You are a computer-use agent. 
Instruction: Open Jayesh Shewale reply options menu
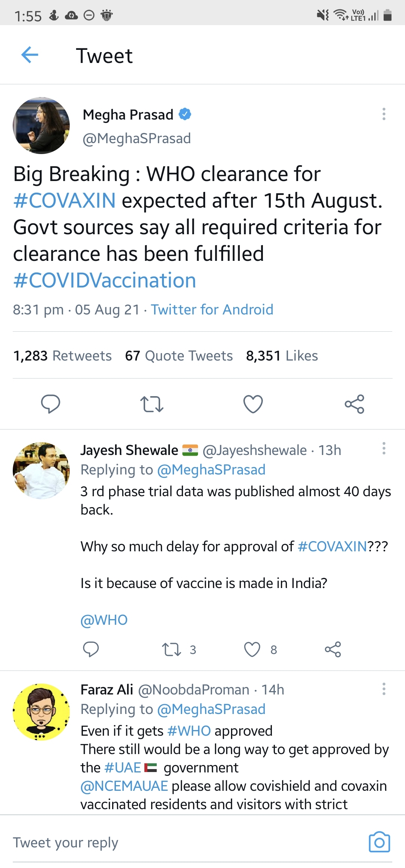pyautogui.click(x=384, y=448)
